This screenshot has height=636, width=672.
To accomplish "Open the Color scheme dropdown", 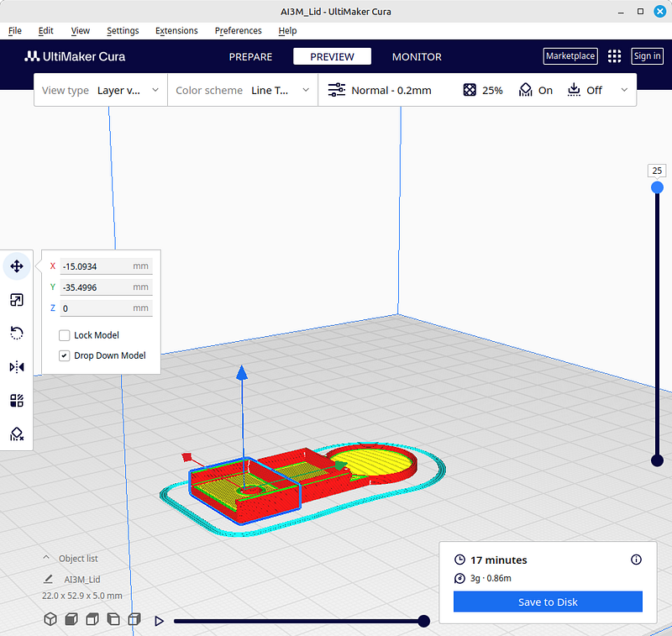I will [243, 90].
